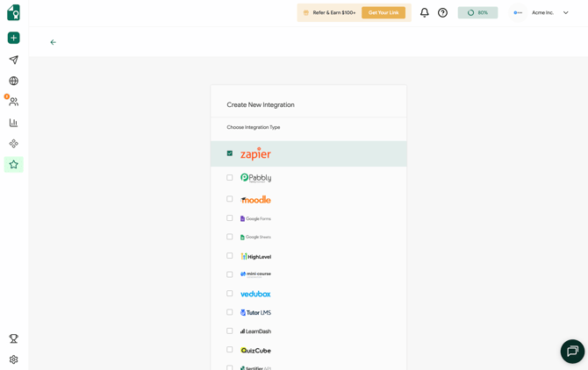Check the mini course checkbox

coord(230,274)
